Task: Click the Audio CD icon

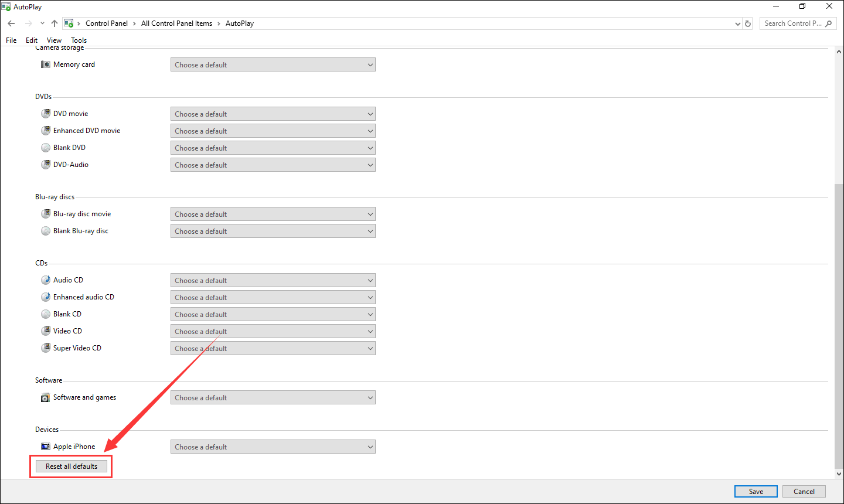Action: tap(45, 280)
